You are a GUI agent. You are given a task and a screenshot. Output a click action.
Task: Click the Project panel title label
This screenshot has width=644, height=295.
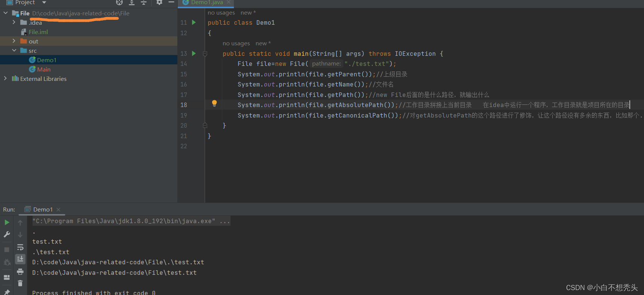[25, 2]
